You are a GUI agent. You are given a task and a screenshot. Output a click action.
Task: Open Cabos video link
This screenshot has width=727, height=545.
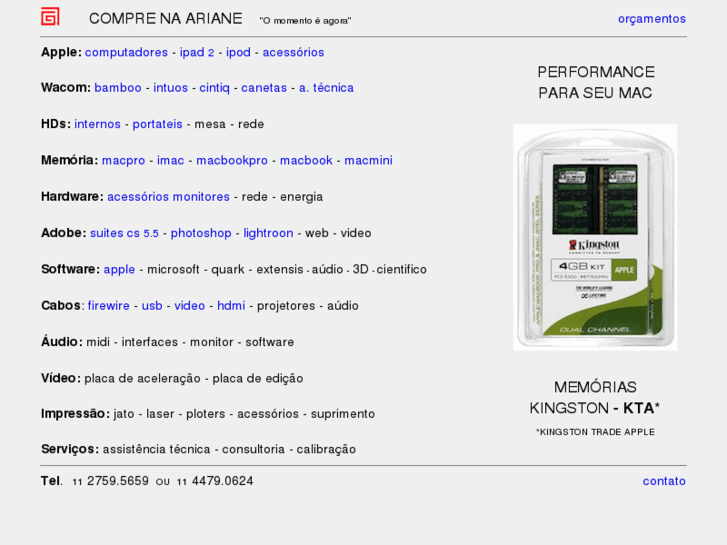coord(190,306)
